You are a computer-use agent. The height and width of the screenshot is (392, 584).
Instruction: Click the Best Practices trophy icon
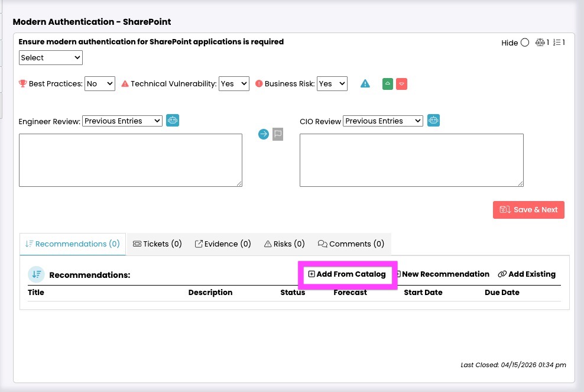click(x=22, y=83)
